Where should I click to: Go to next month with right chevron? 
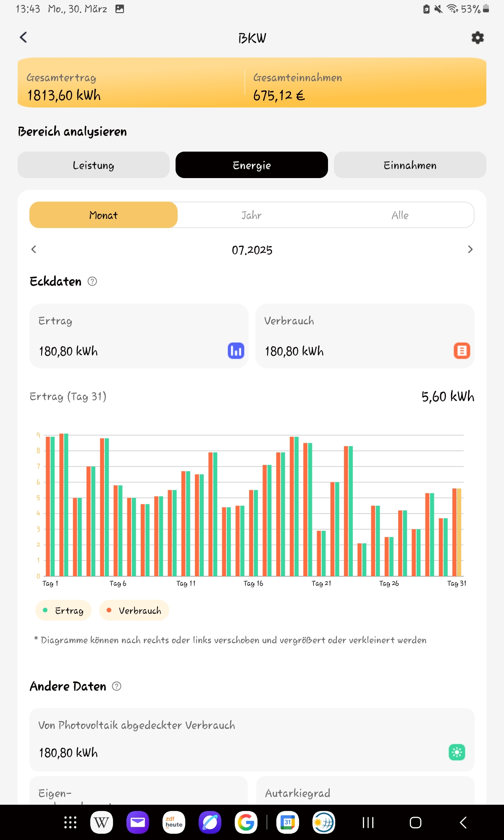point(470,249)
